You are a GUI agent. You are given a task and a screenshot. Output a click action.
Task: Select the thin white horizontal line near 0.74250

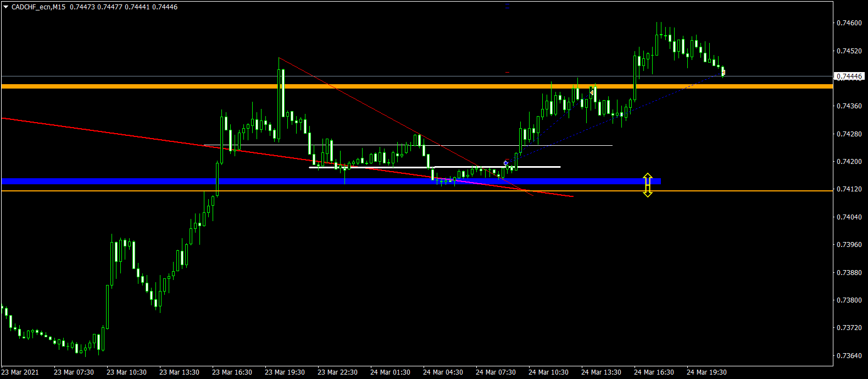408,145
